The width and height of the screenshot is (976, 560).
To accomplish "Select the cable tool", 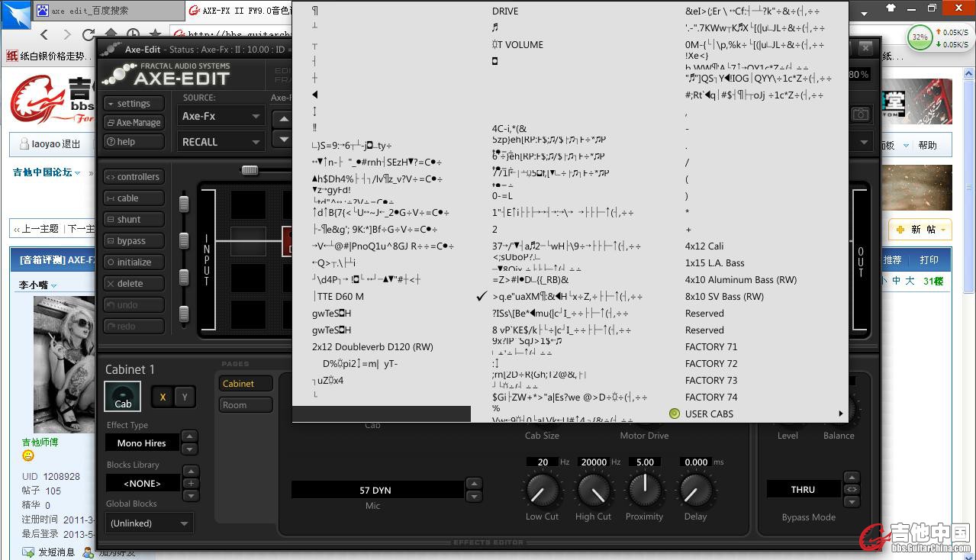I will tap(134, 198).
